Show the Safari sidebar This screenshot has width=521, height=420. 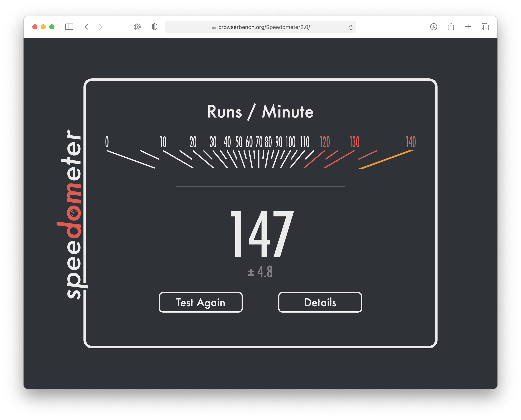69,27
